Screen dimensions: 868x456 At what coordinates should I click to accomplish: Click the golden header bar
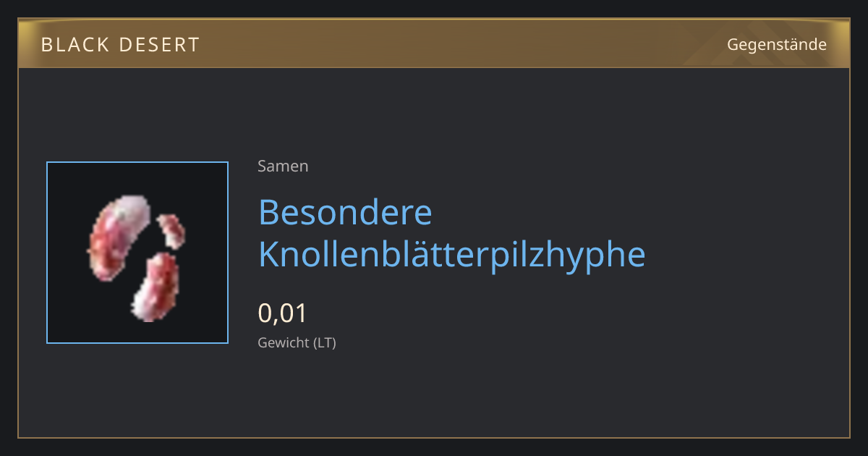[x=434, y=43]
